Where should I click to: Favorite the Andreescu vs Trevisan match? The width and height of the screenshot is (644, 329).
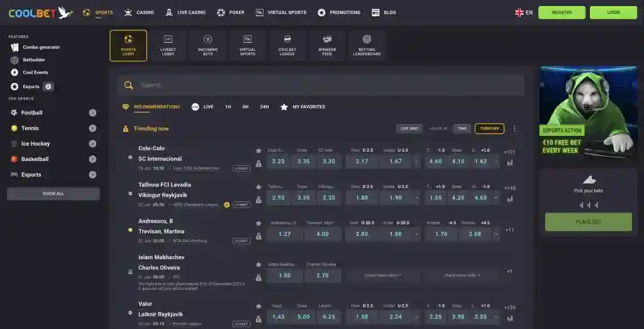pos(258,223)
